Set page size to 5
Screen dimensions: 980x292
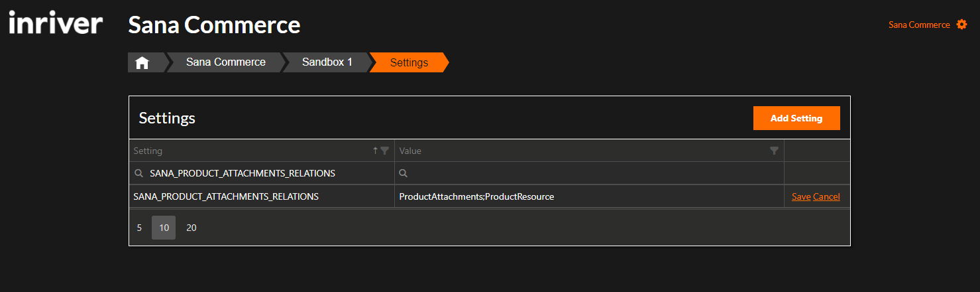point(139,228)
